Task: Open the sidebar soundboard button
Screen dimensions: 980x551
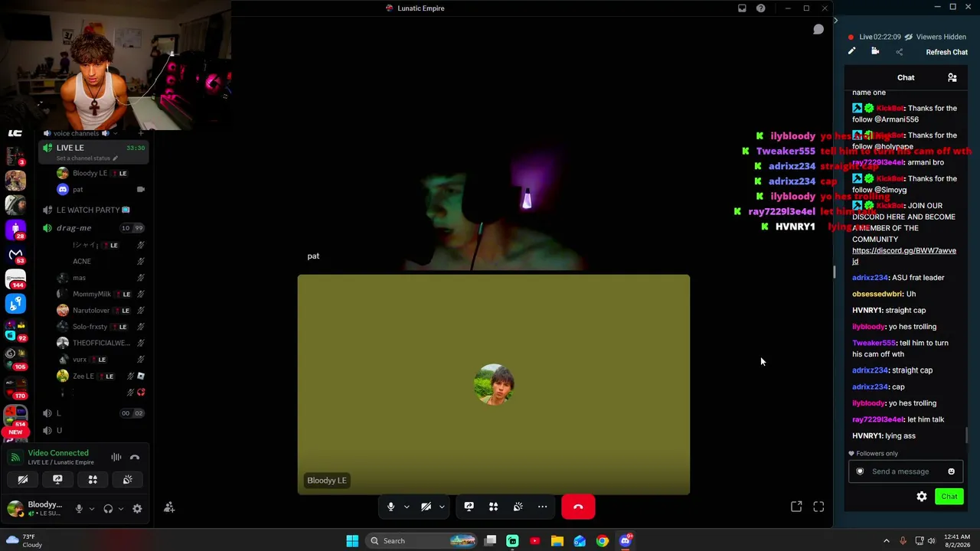Action: pos(128,480)
